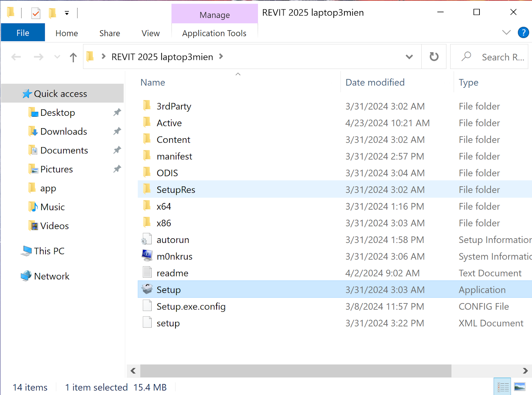Image resolution: width=532 pixels, height=395 pixels.
Task: Unpin Downloads from Quick access
Action: [117, 131]
